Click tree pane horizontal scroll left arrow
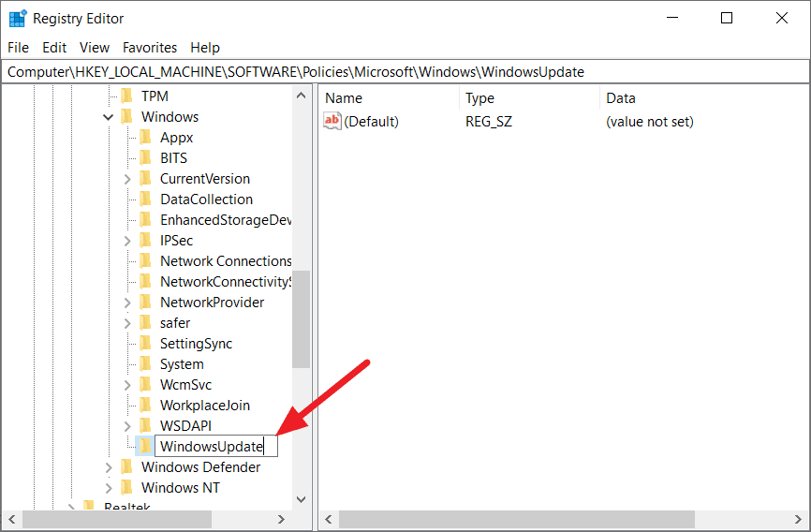The height and width of the screenshot is (532, 811). click(x=12, y=519)
